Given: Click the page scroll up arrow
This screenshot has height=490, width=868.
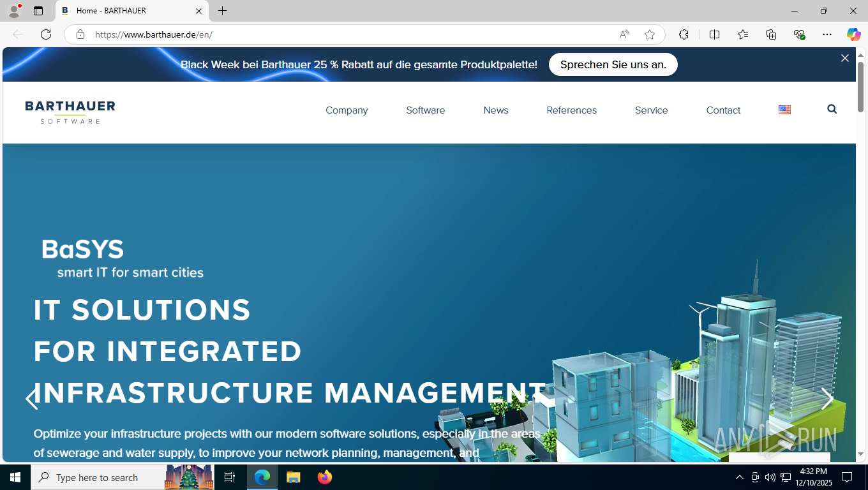Looking at the screenshot, I should (860, 56).
